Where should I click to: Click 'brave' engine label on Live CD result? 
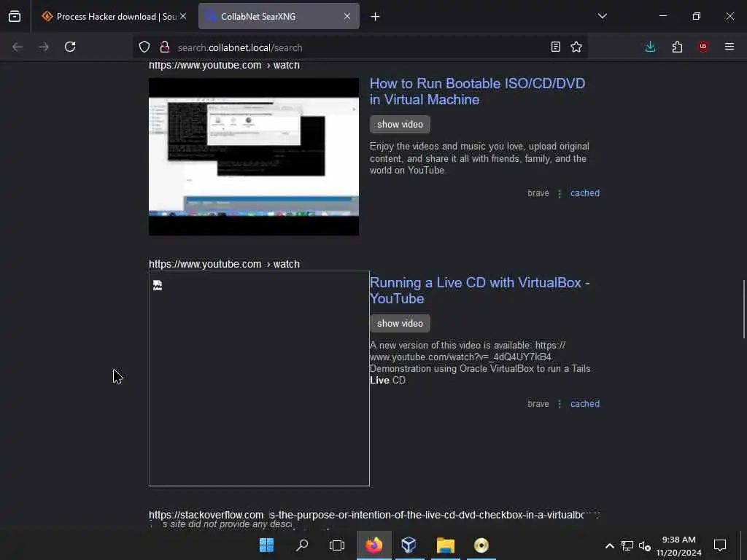click(538, 403)
